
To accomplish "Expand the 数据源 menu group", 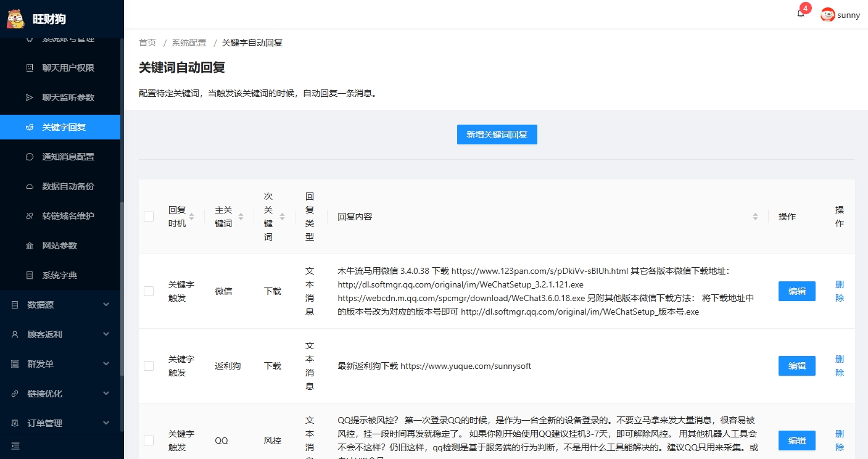I will click(x=60, y=305).
